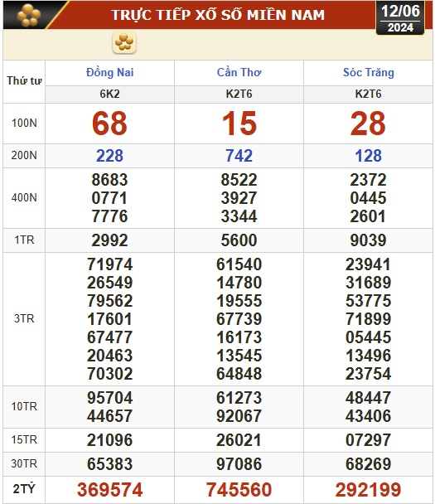Open the Đồng Nai province link
This screenshot has width=435, height=504.
[109, 73]
